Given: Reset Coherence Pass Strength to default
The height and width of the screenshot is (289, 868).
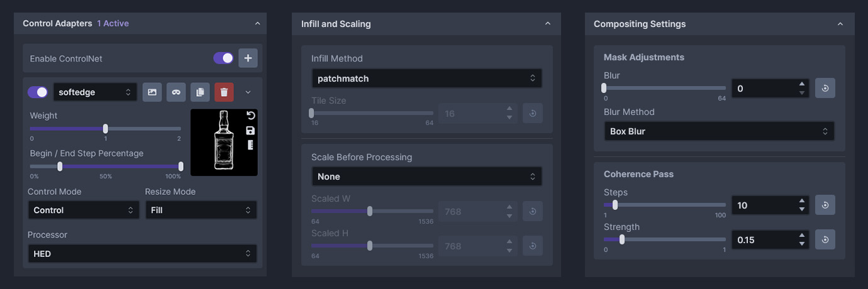Looking at the screenshot, I should tap(825, 239).
